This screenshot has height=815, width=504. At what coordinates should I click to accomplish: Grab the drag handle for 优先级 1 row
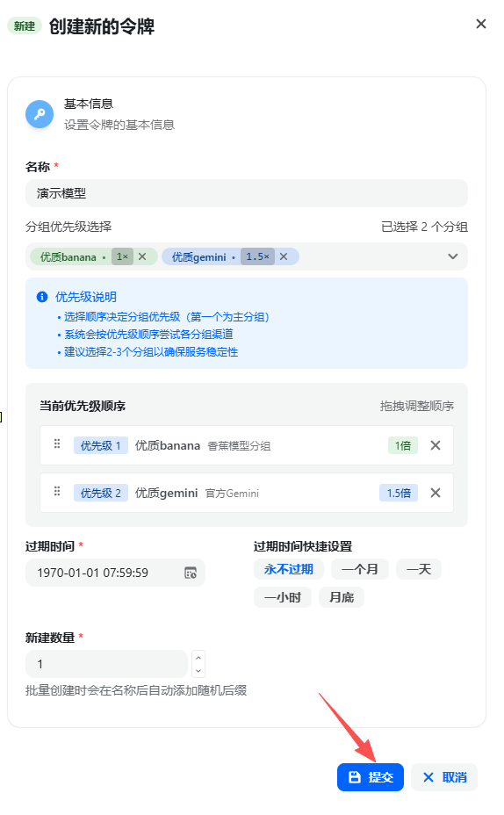[57, 444]
